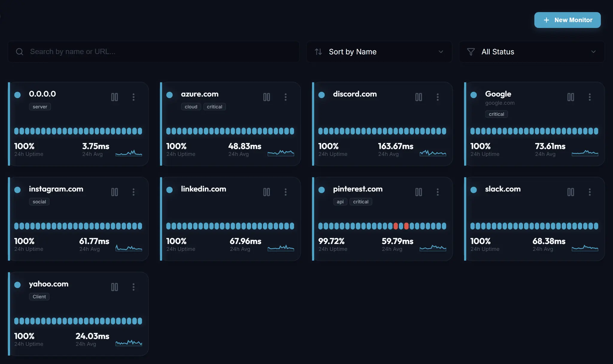The height and width of the screenshot is (364, 613).
Task: Click the api tag on pinterest.com
Action: click(x=340, y=202)
